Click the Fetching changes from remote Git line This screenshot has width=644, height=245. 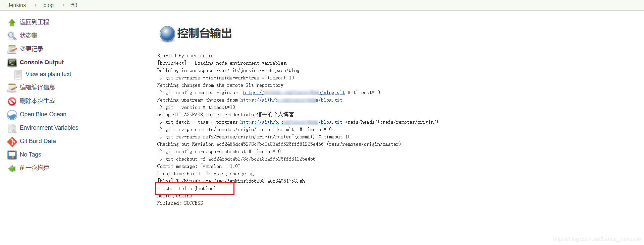click(220, 85)
